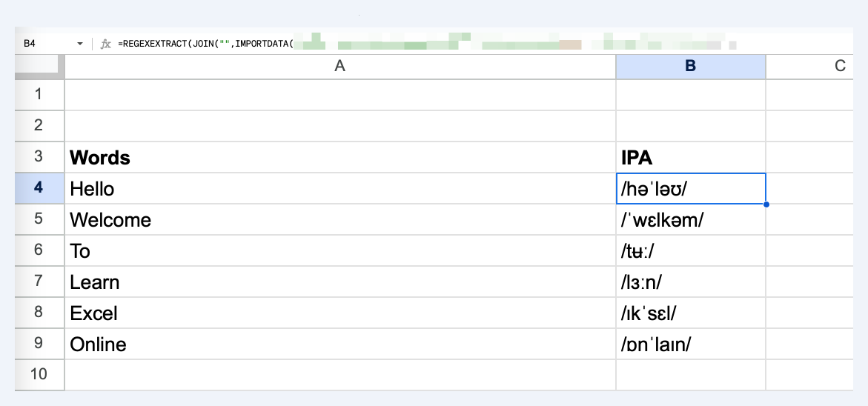
Task: Select the row 1 header
Action: tap(39, 95)
